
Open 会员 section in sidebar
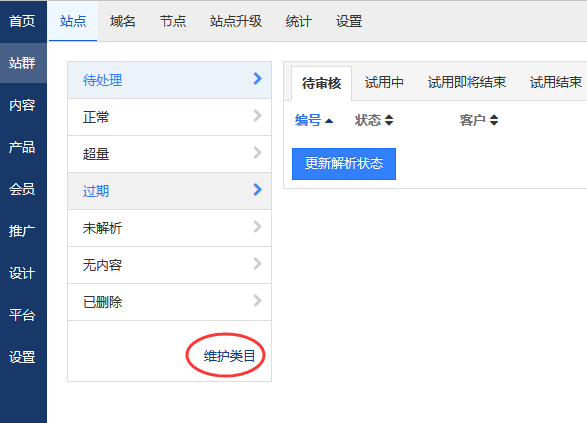22,189
